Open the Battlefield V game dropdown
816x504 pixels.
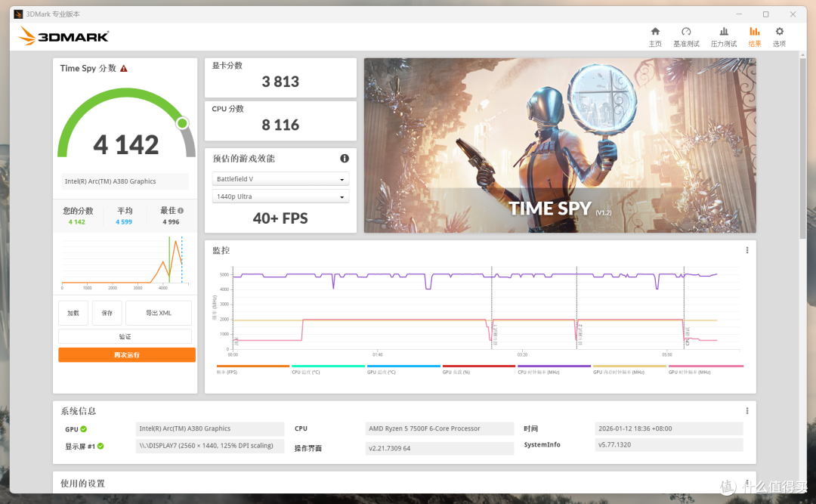tap(280, 178)
